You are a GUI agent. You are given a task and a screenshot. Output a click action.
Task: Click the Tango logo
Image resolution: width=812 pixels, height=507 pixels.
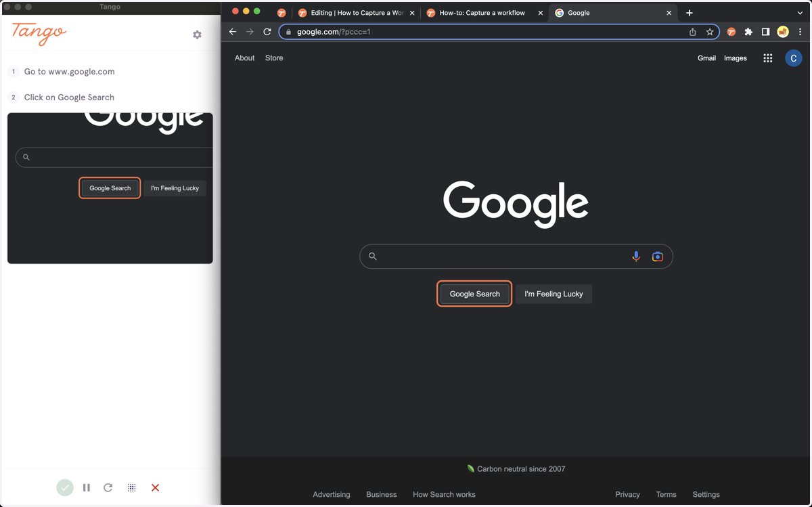[x=39, y=33]
